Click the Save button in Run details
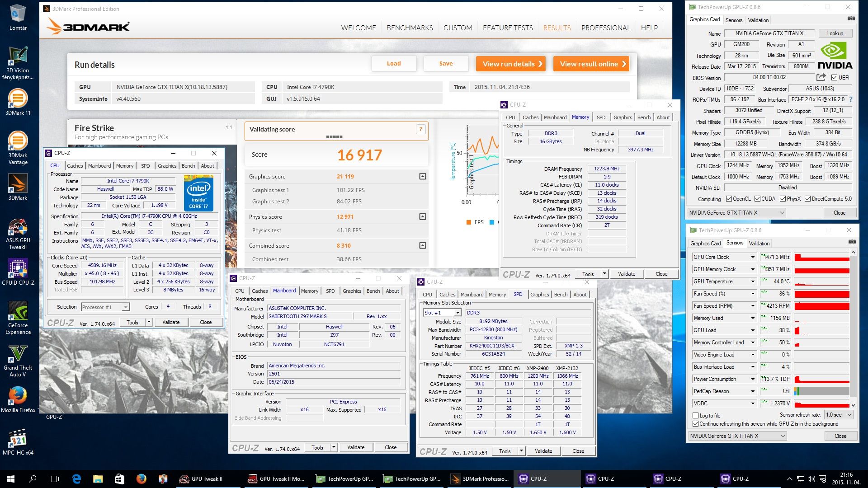Image resolution: width=868 pixels, height=488 pixels. (446, 64)
